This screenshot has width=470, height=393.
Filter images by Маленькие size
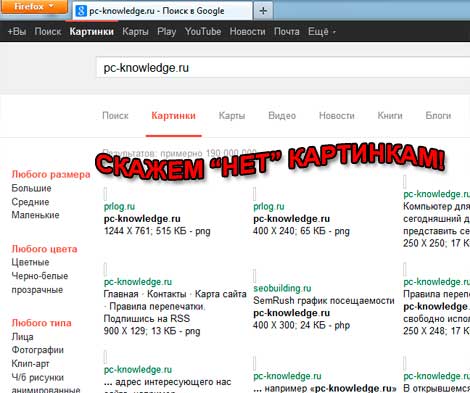[35, 215]
